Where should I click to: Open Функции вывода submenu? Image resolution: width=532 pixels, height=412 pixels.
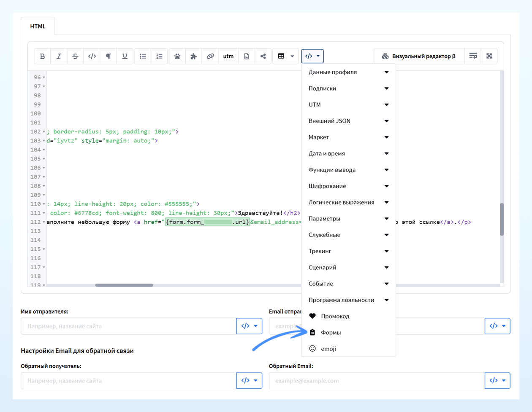click(348, 170)
